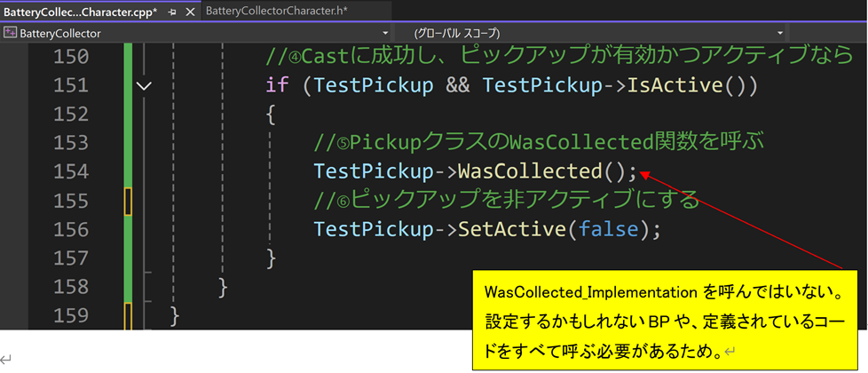The image size is (868, 373).
Task: Pin the BatteryCollectorCharacter.cpp tab
Action: [173, 12]
